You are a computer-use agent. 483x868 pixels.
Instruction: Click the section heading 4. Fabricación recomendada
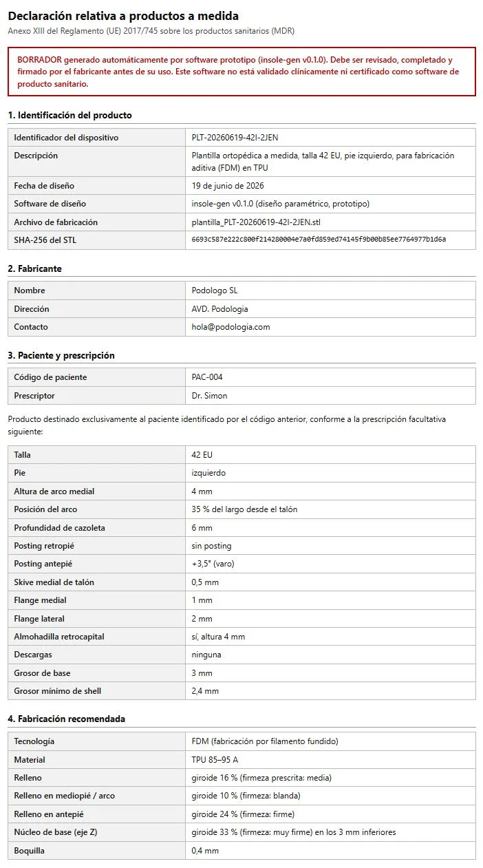click(x=66, y=719)
